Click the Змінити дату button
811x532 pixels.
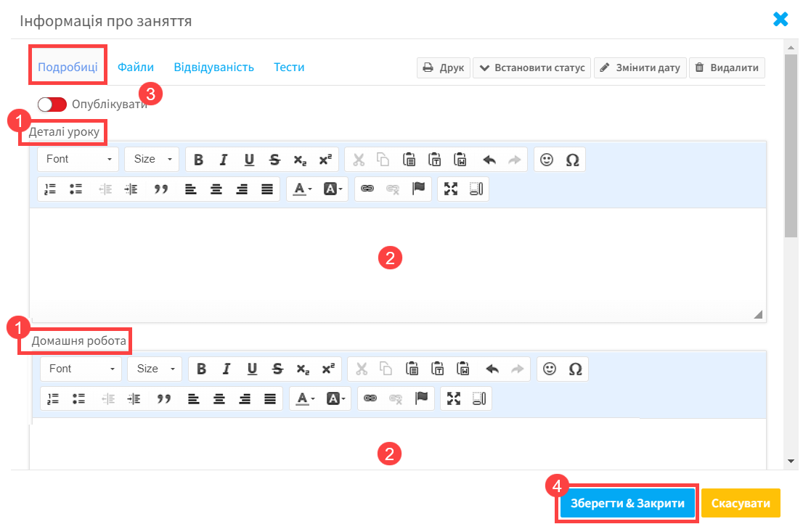click(640, 67)
